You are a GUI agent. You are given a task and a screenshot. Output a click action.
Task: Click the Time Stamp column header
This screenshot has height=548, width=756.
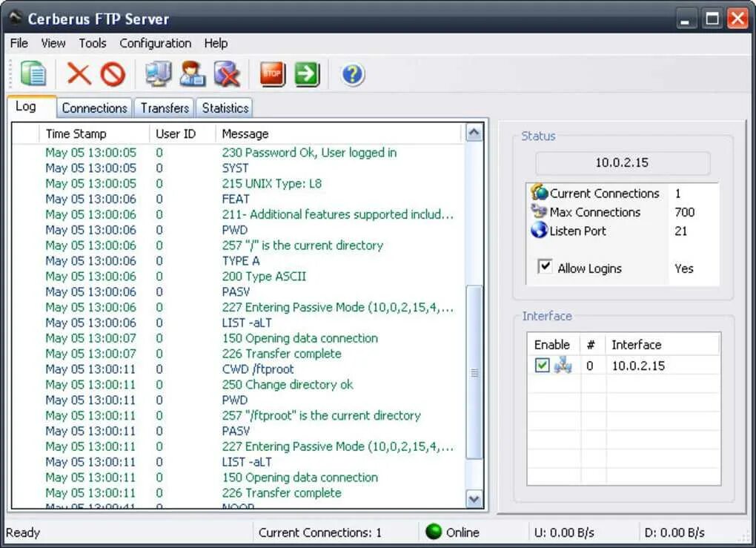tap(94, 133)
